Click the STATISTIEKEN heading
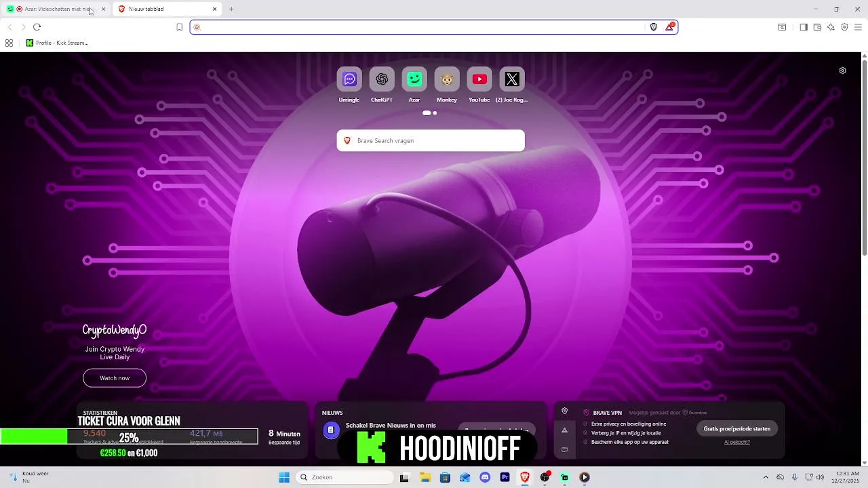The width and height of the screenshot is (868, 488). (x=100, y=413)
